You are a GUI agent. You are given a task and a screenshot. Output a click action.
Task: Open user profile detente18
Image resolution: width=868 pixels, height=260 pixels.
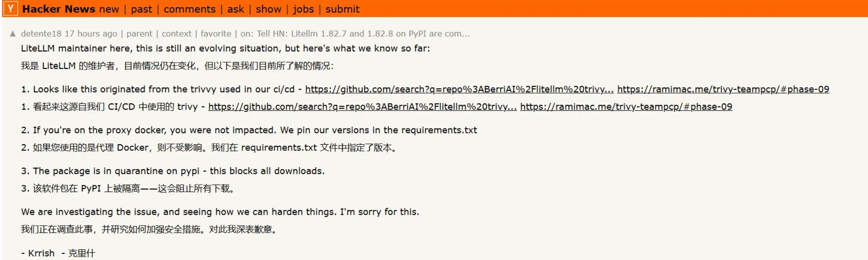click(41, 34)
